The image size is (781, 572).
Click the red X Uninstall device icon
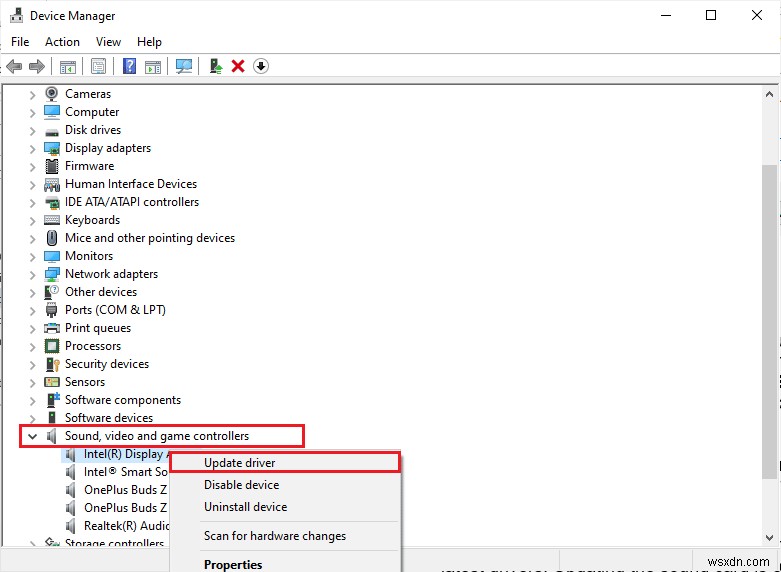tap(238, 66)
